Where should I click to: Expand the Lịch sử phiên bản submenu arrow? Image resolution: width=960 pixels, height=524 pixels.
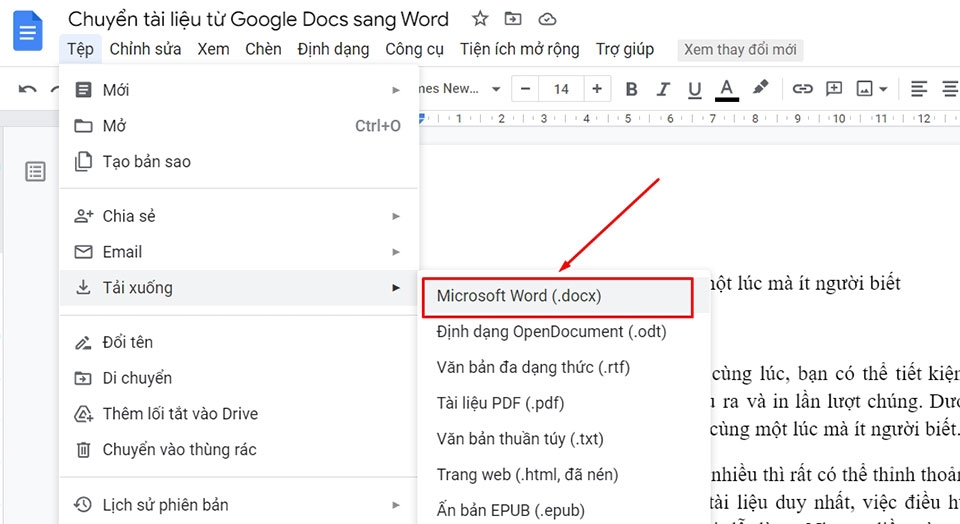[x=396, y=505]
